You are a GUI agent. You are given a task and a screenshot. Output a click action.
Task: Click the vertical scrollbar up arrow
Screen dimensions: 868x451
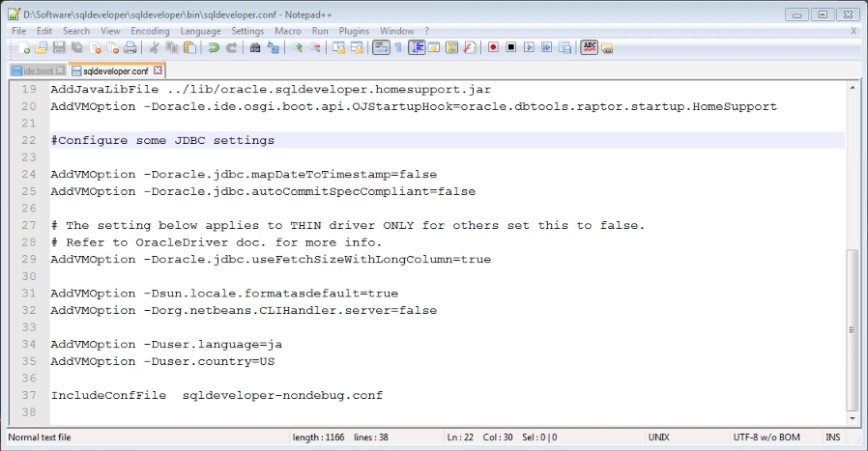(x=853, y=88)
